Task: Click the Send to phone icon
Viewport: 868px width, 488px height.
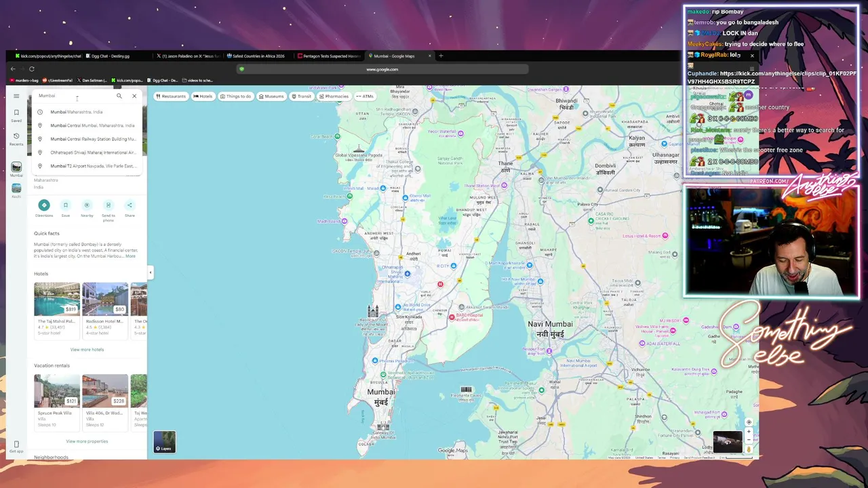Action: (x=108, y=205)
